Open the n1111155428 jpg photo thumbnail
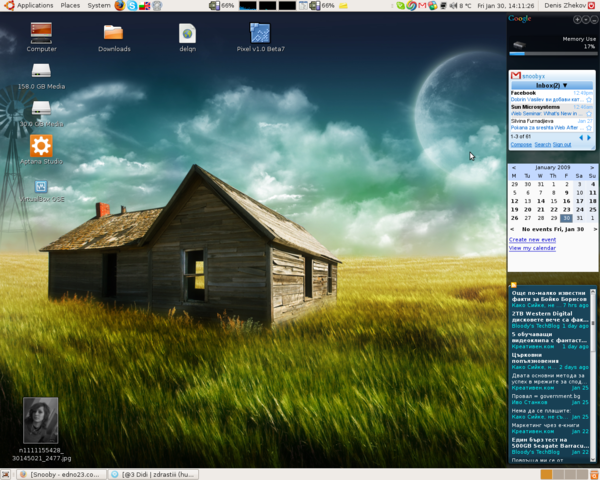This screenshot has width=600, height=480. 41,420
